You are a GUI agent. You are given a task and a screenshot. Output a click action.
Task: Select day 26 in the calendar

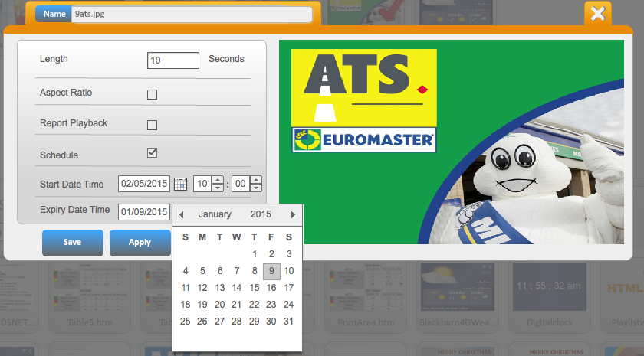(x=202, y=322)
